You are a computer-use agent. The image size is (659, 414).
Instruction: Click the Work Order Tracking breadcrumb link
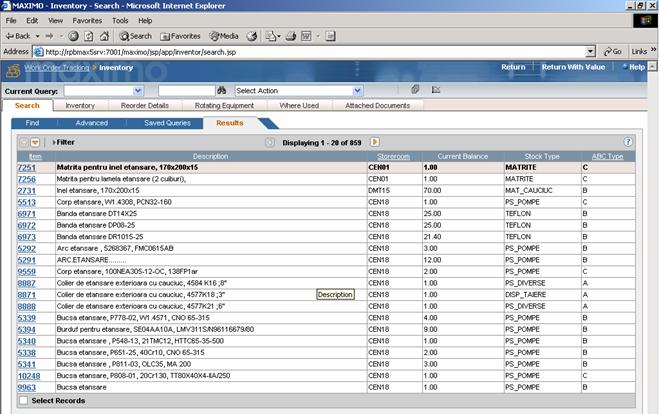pos(57,67)
